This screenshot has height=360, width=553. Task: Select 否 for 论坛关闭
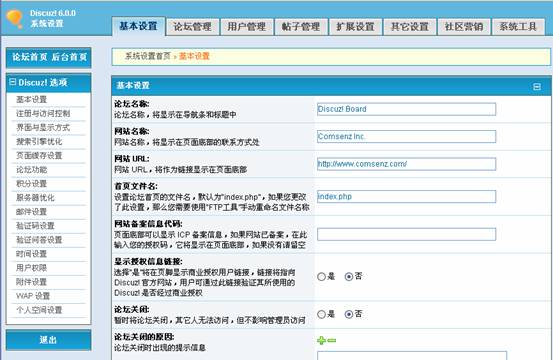[348, 314]
